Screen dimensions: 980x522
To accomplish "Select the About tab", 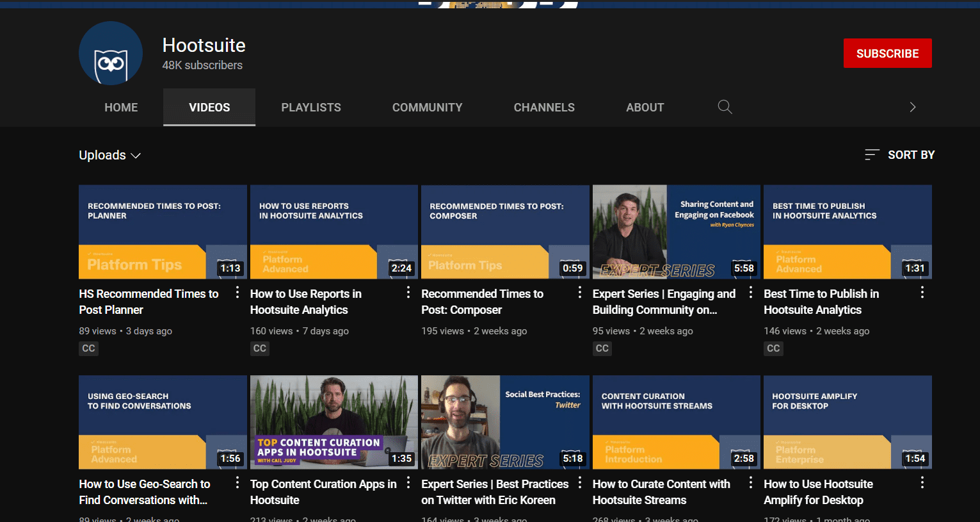I will click(x=645, y=108).
